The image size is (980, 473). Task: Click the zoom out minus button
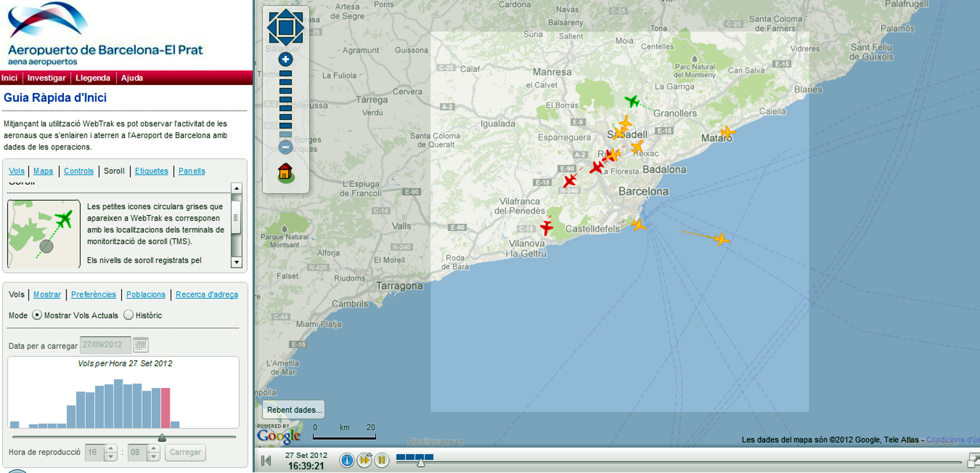[285, 147]
